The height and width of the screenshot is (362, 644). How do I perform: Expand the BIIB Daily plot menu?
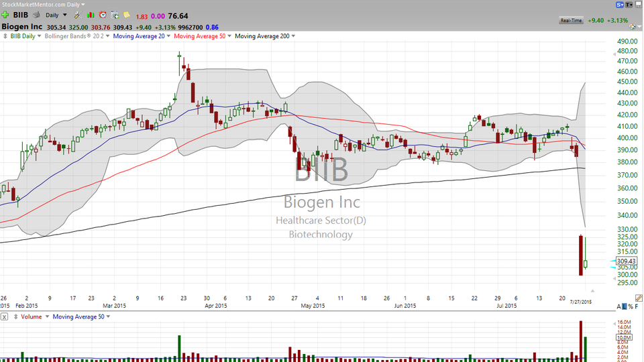[40, 36]
